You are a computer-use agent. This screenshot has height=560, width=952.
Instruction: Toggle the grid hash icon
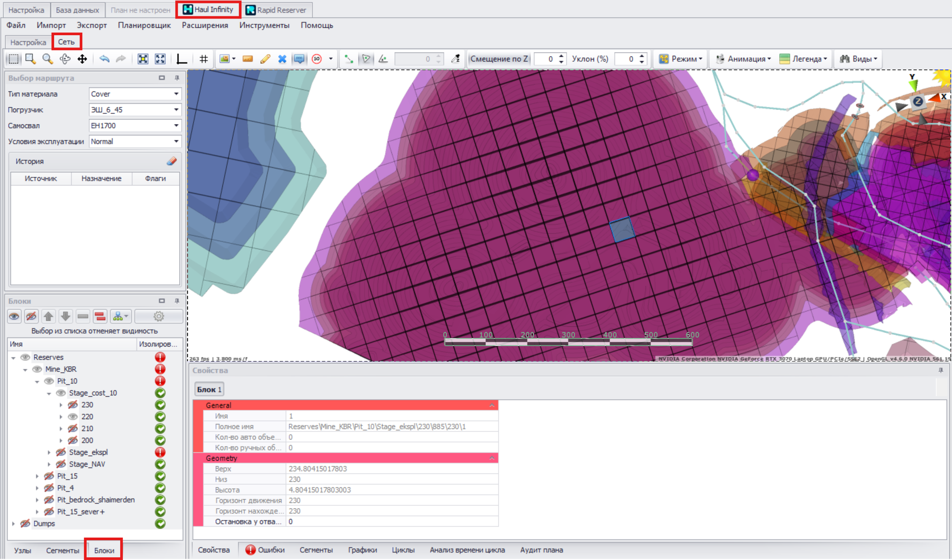click(x=203, y=59)
